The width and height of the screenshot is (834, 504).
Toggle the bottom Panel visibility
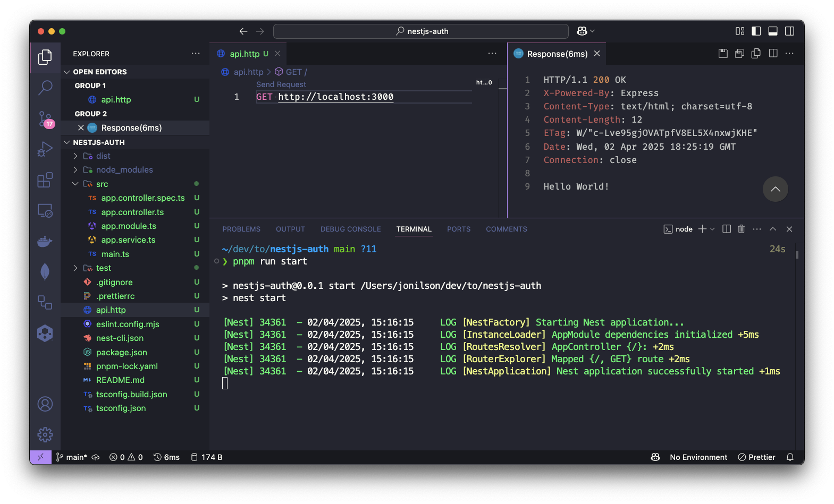pos(773,31)
